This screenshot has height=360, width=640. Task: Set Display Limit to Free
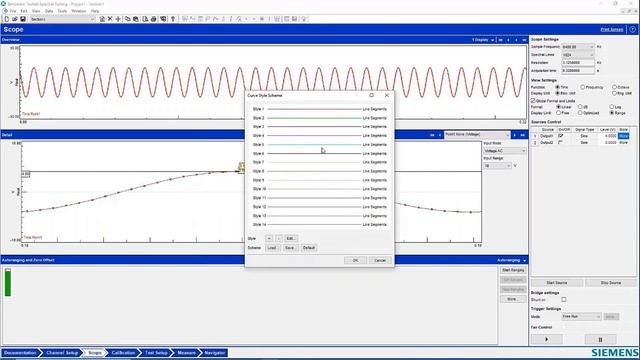tap(558, 113)
